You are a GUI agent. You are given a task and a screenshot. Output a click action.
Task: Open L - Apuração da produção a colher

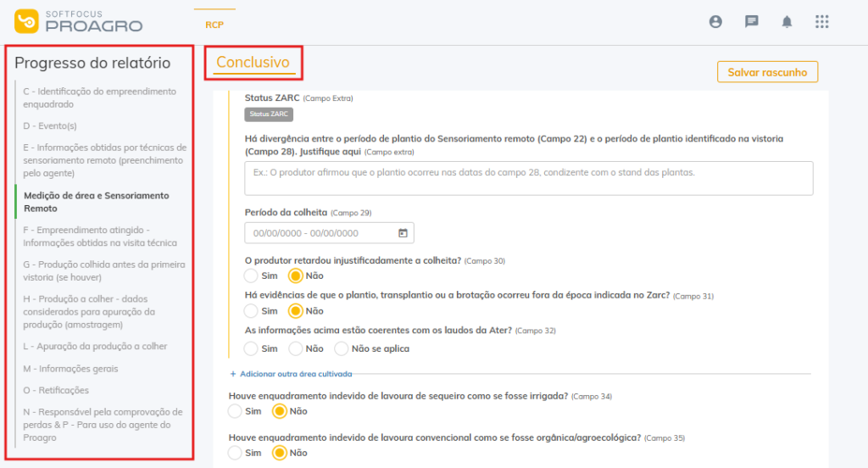pos(95,346)
